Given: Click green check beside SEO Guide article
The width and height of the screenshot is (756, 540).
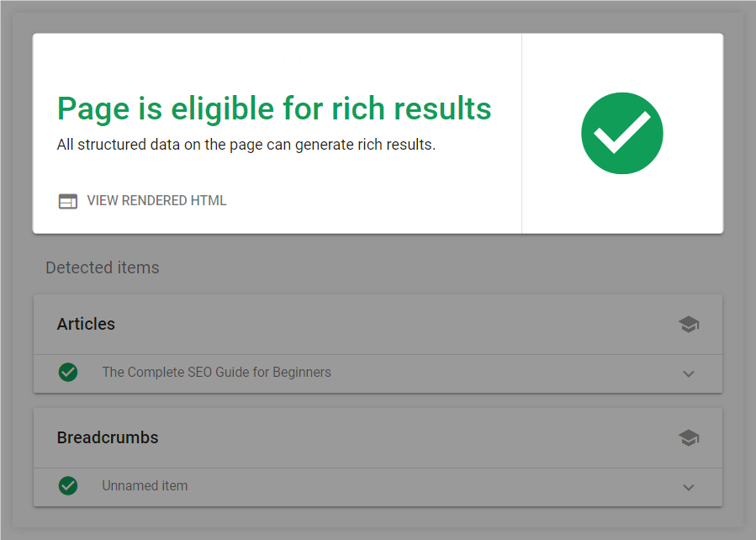Looking at the screenshot, I should pyautogui.click(x=68, y=373).
